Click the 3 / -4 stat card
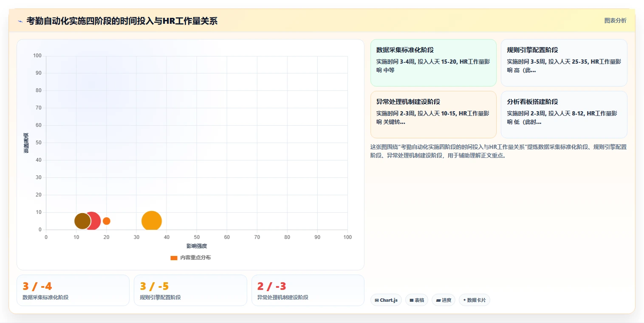Image resolution: width=644 pixels, height=323 pixels. click(x=73, y=290)
